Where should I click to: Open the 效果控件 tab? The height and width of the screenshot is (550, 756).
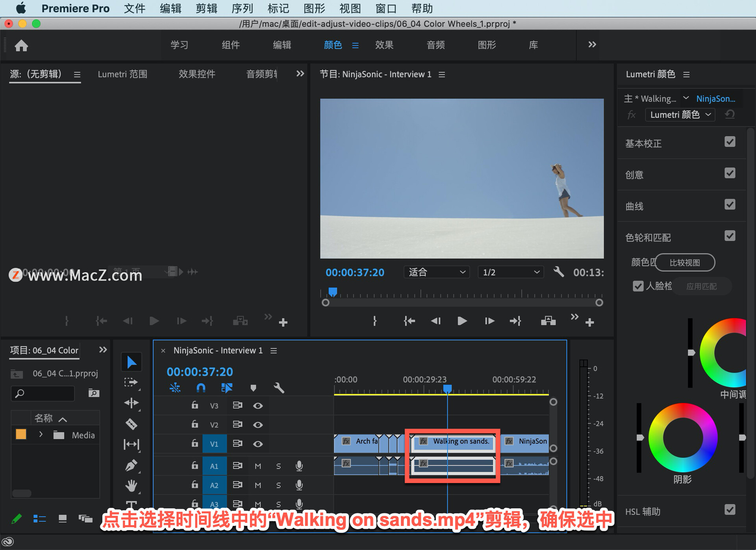(x=197, y=74)
